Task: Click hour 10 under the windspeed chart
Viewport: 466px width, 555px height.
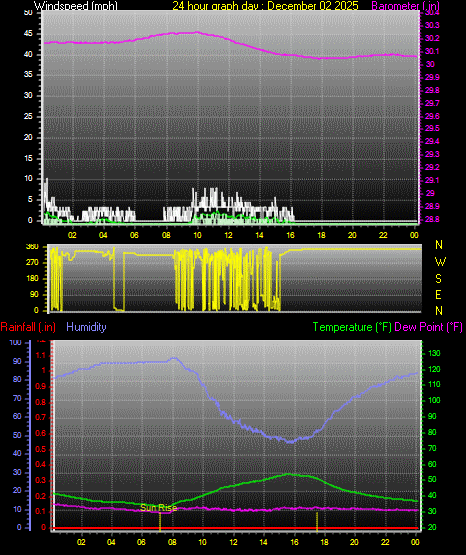Action: pos(197,235)
